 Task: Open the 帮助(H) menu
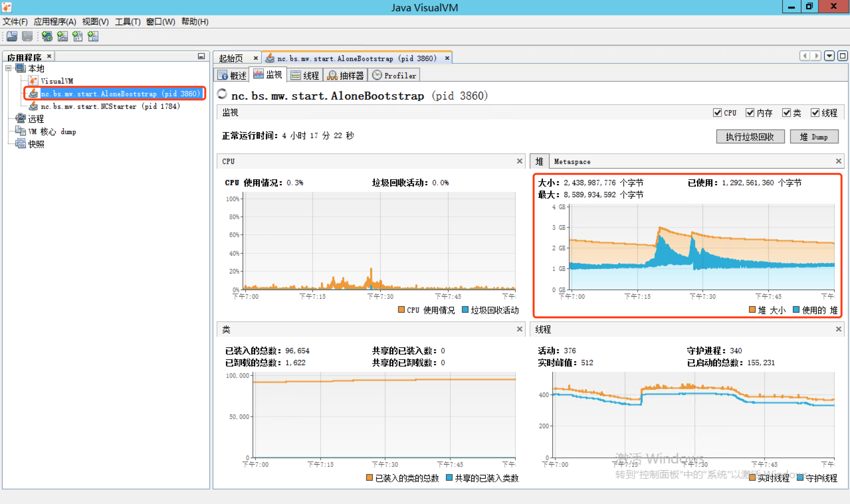(x=195, y=22)
